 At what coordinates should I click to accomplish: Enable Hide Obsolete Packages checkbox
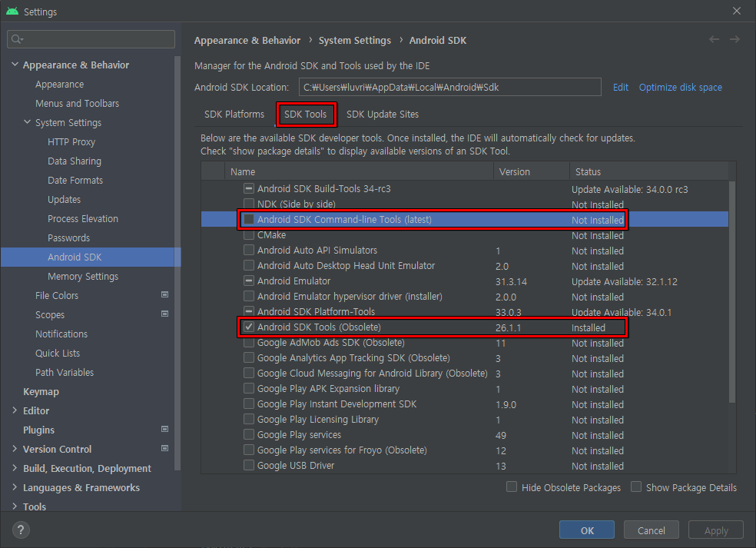pos(512,487)
